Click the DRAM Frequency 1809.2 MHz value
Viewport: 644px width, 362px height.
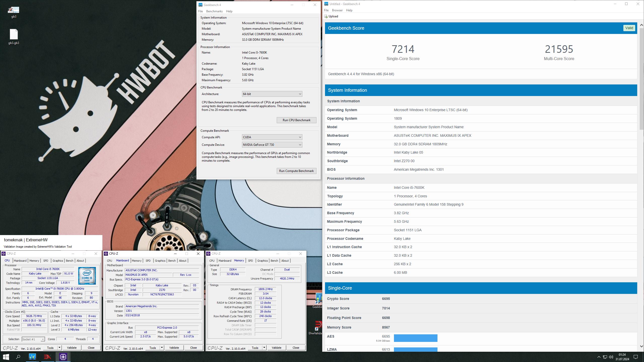click(265, 289)
